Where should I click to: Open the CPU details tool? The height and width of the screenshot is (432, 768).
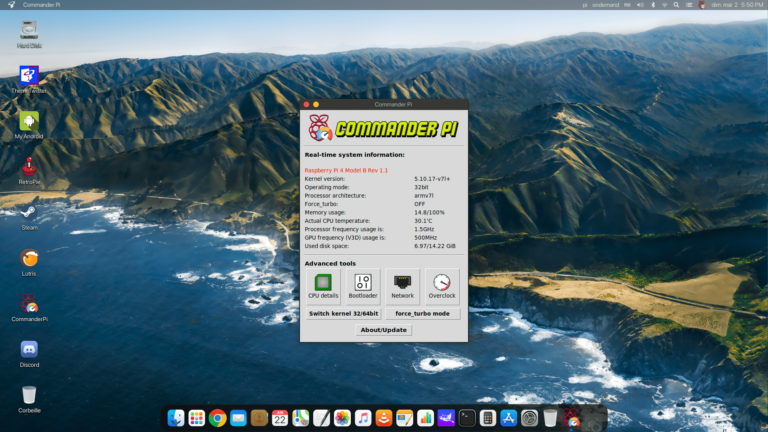tap(323, 286)
